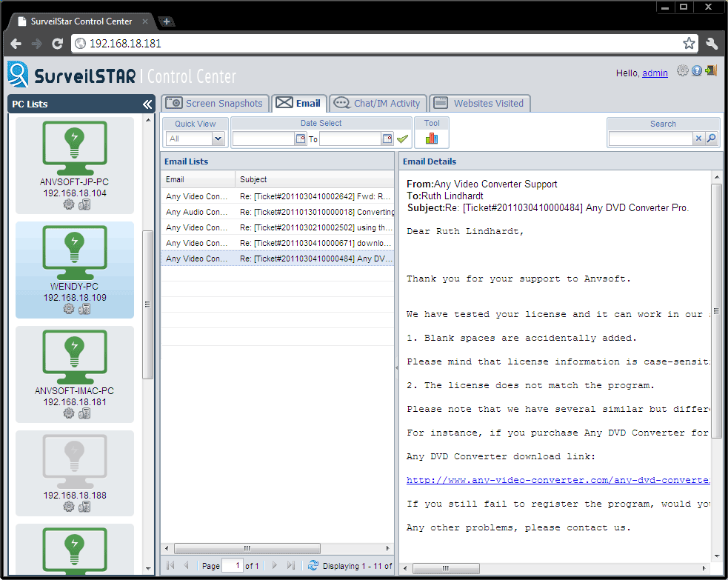Image resolution: width=728 pixels, height=580 pixels.
Task: Go to the first page of emails
Action: point(170,565)
